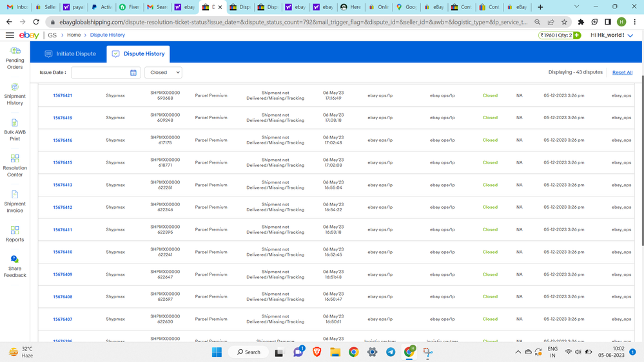
Task: Open the browser extensions puzzle icon
Action: (581, 22)
